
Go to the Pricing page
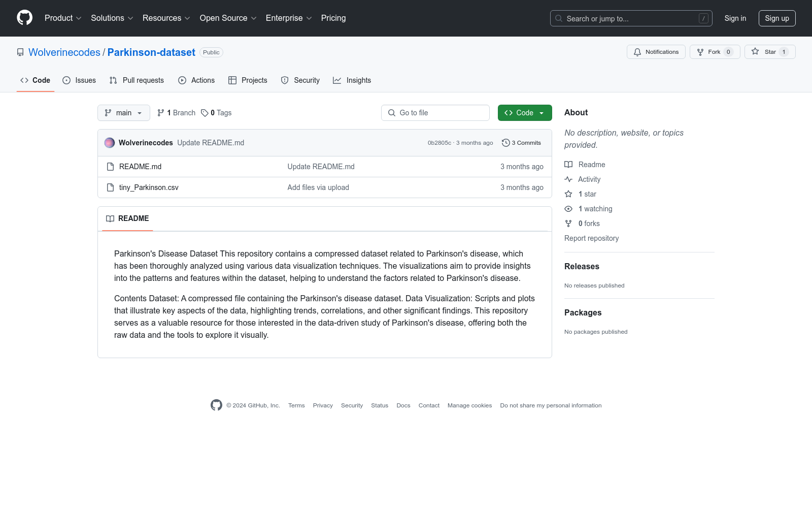pyautogui.click(x=333, y=18)
